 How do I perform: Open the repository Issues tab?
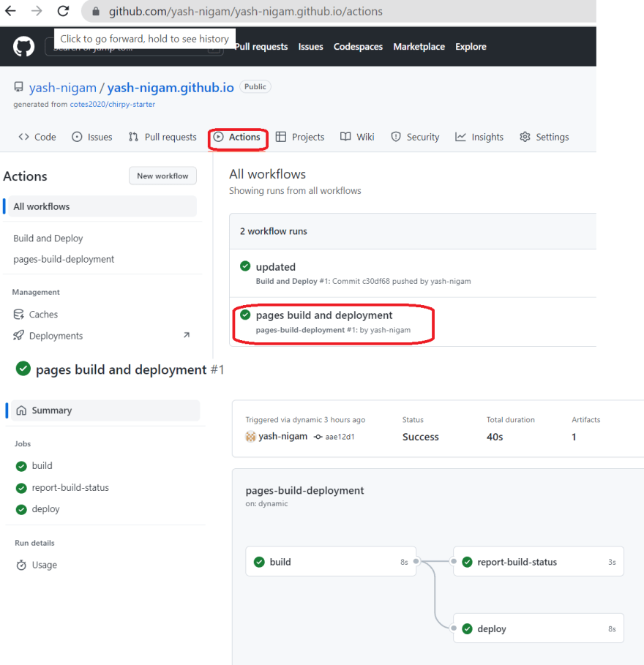[x=92, y=137]
